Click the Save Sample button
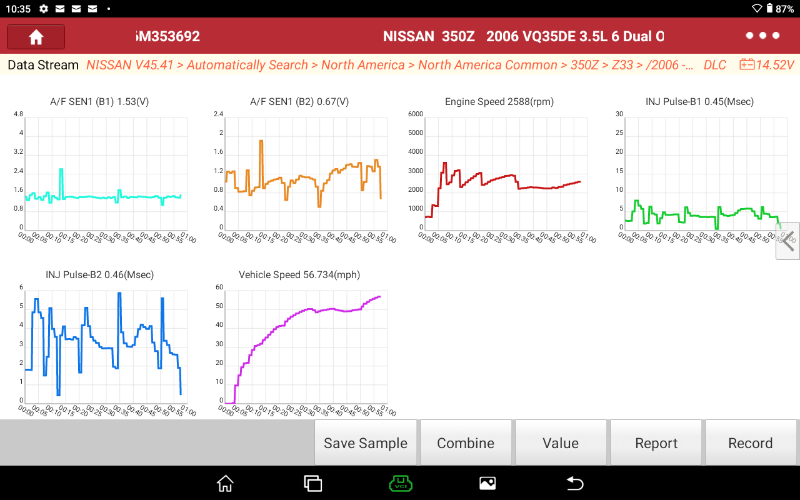Image resolution: width=800 pixels, height=500 pixels. (x=365, y=443)
